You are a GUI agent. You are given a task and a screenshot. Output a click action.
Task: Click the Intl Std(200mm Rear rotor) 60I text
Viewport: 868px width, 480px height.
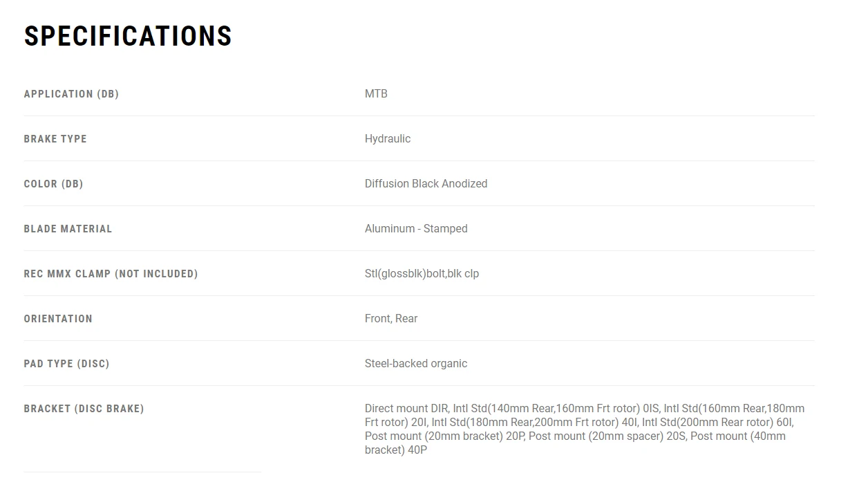[x=717, y=422]
